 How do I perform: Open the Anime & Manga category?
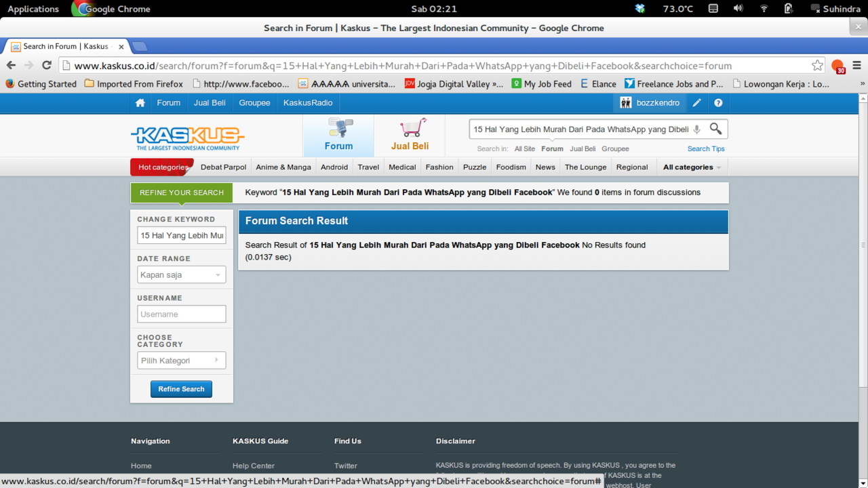pyautogui.click(x=283, y=167)
